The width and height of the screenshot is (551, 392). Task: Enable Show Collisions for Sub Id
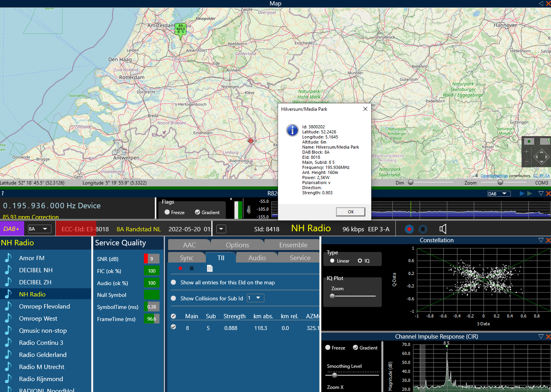coord(174,298)
